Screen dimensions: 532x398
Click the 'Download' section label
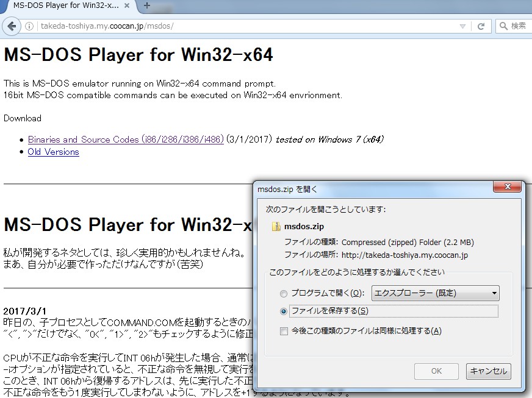pyautogui.click(x=23, y=118)
